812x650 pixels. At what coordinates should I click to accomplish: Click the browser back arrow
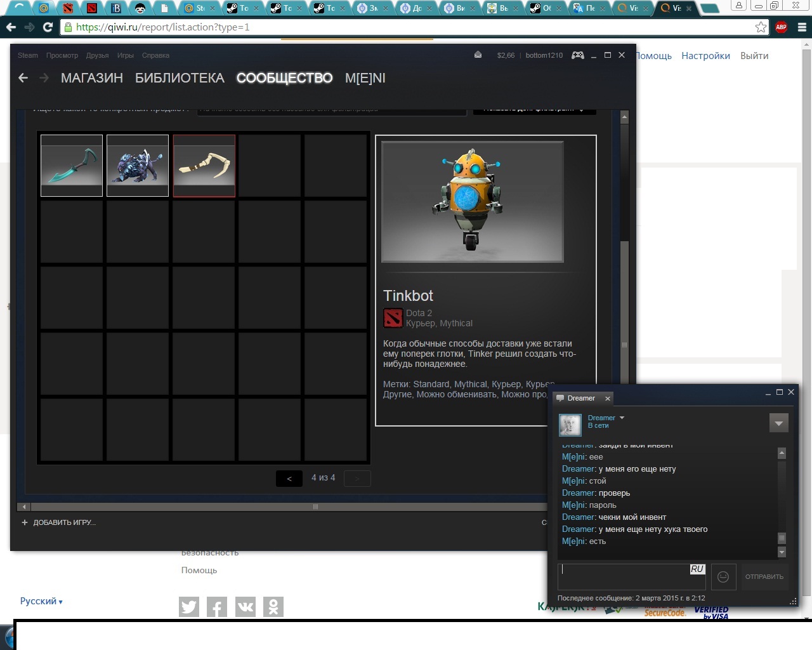click(11, 27)
